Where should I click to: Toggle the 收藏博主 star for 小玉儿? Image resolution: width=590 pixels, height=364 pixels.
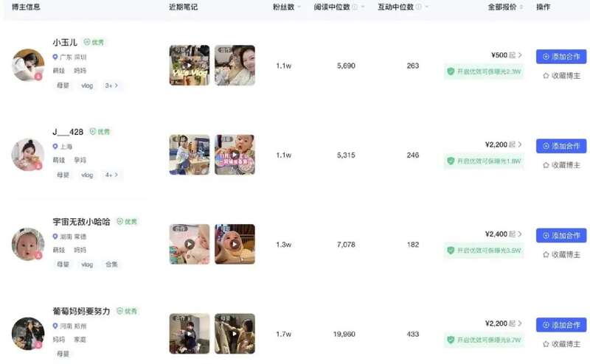pyautogui.click(x=546, y=76)
